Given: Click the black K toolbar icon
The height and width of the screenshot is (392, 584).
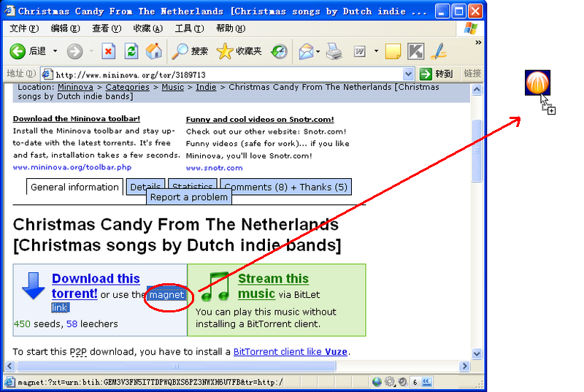Looking at the screenshot, I should coord(415,51).
